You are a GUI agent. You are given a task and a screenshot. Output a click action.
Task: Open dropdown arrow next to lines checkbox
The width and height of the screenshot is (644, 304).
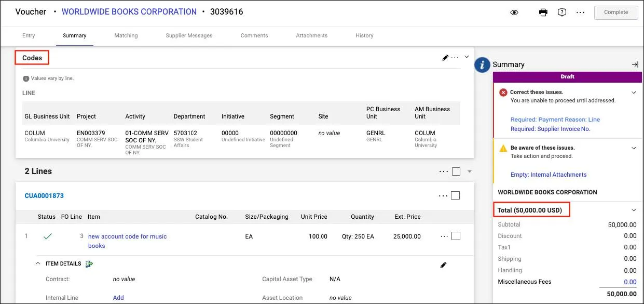click(470, 171)
